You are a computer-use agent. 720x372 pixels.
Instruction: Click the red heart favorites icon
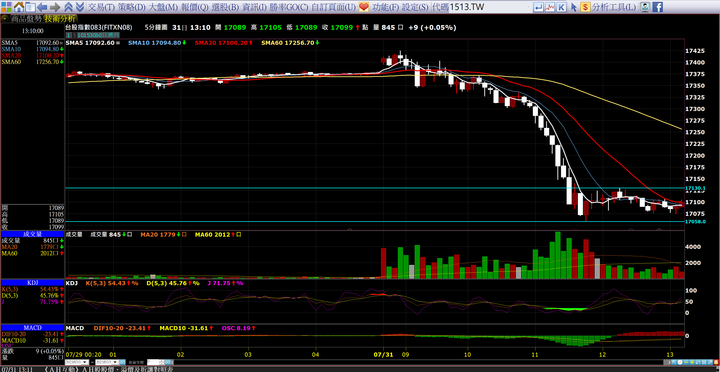coord(364,7)
